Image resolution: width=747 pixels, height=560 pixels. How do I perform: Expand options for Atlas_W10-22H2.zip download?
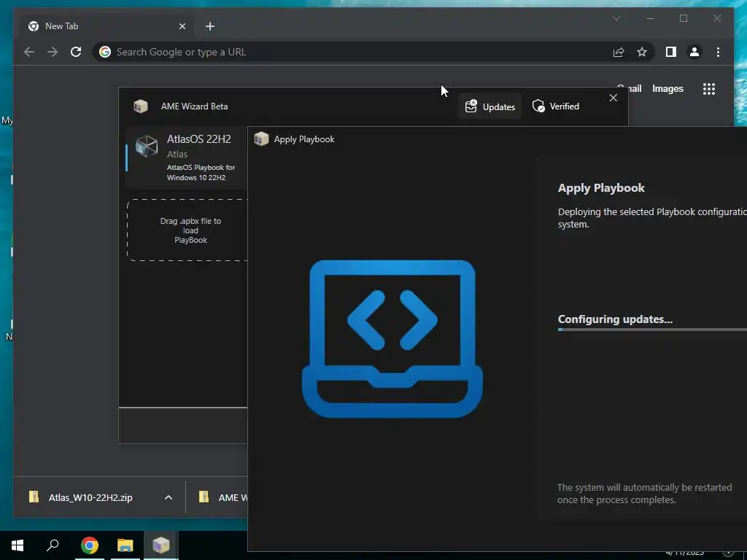169,497
